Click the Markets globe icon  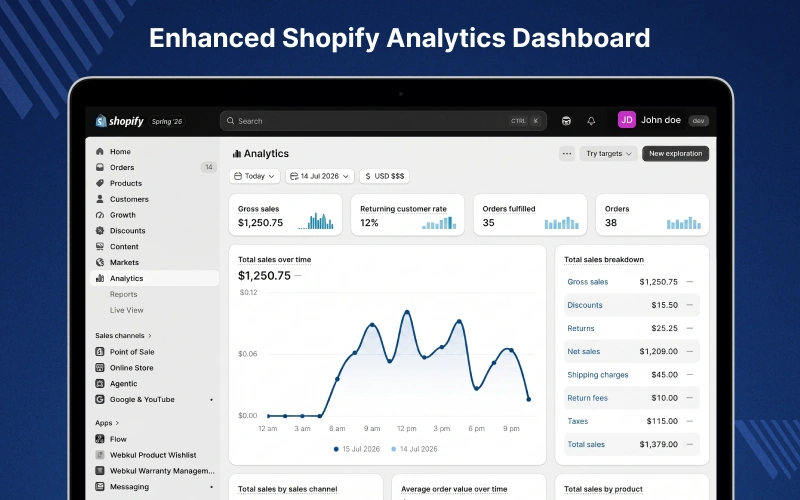(x=100, y=262)
